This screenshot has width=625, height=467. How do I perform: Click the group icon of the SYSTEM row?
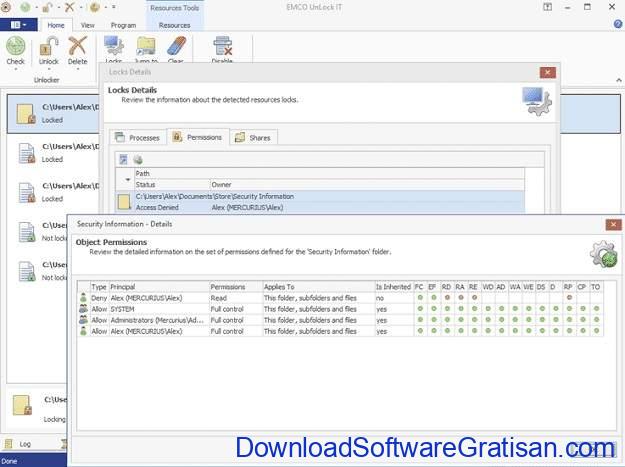83,309
